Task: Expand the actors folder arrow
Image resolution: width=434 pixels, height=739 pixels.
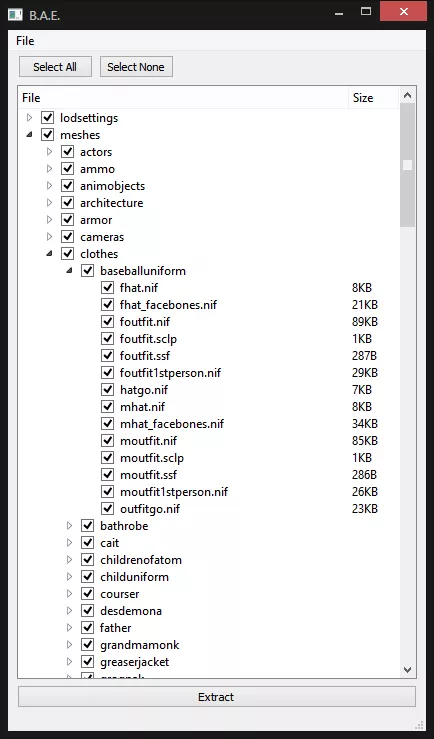Action: 49,152
